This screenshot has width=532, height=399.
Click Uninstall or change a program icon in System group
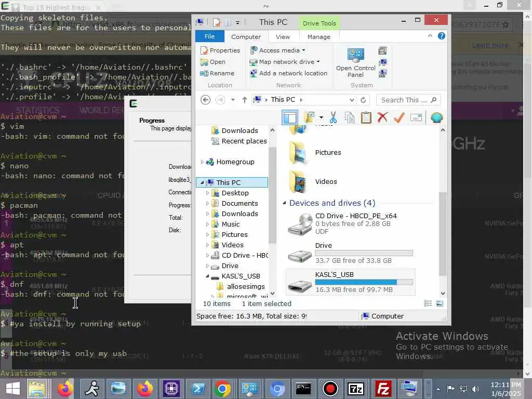[x=382, y=51]
